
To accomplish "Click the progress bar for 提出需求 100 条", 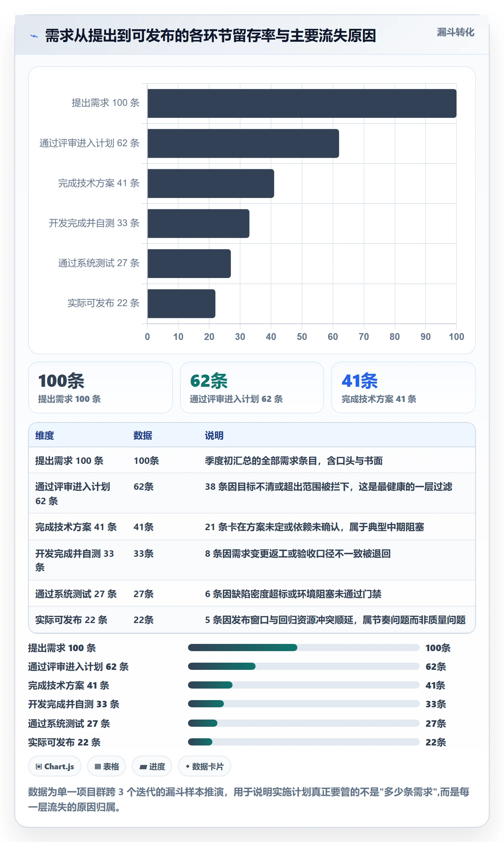I will 303,648.
